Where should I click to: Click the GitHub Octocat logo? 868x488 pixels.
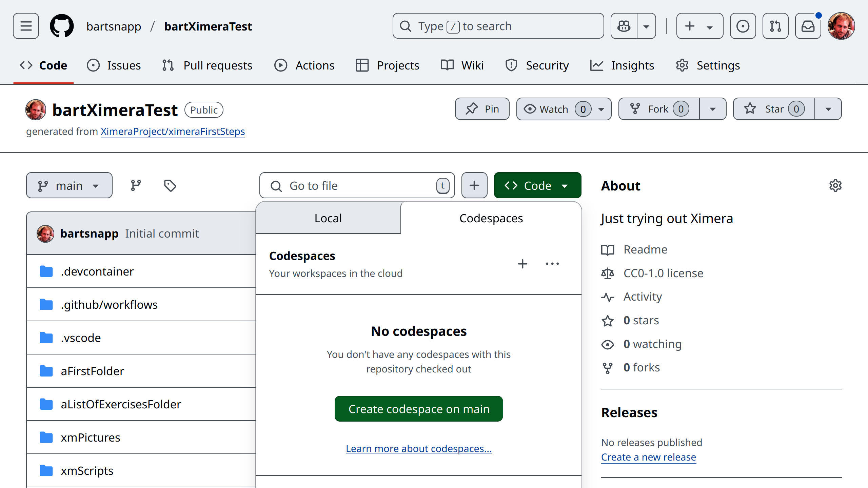[x=62, y=26]
